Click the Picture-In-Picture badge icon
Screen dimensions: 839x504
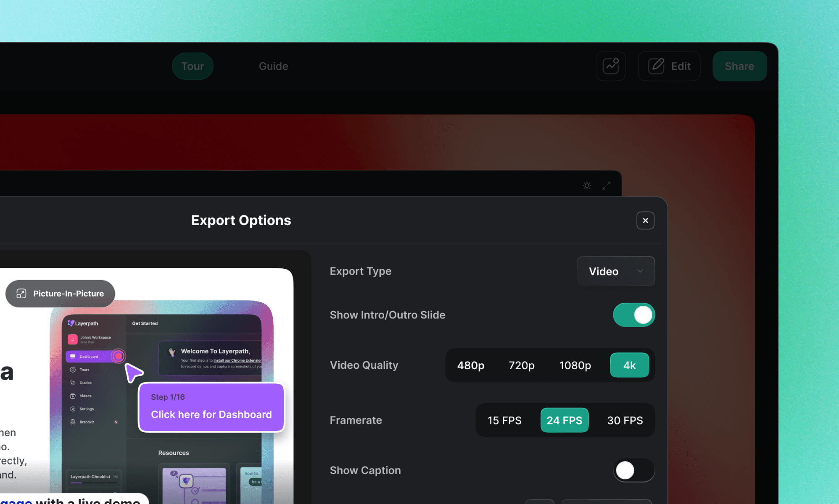(x=21, y=294)
